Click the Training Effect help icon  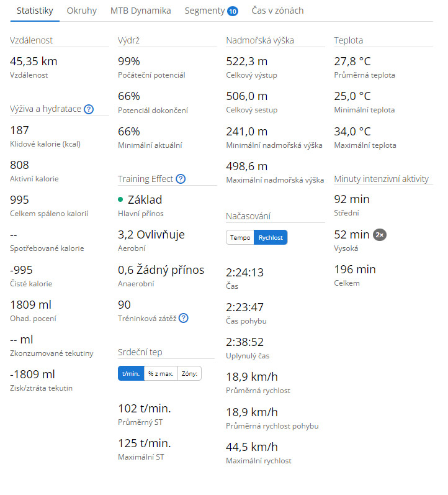click(x=181, y=179)
